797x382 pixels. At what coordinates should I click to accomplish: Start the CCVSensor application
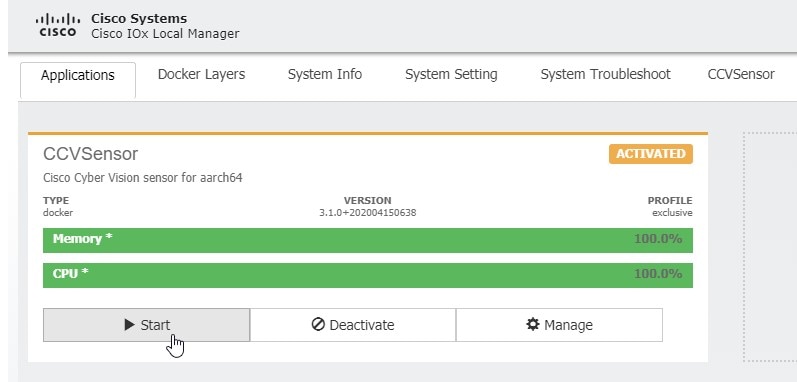pyautogui.click(x=146, y=325)
